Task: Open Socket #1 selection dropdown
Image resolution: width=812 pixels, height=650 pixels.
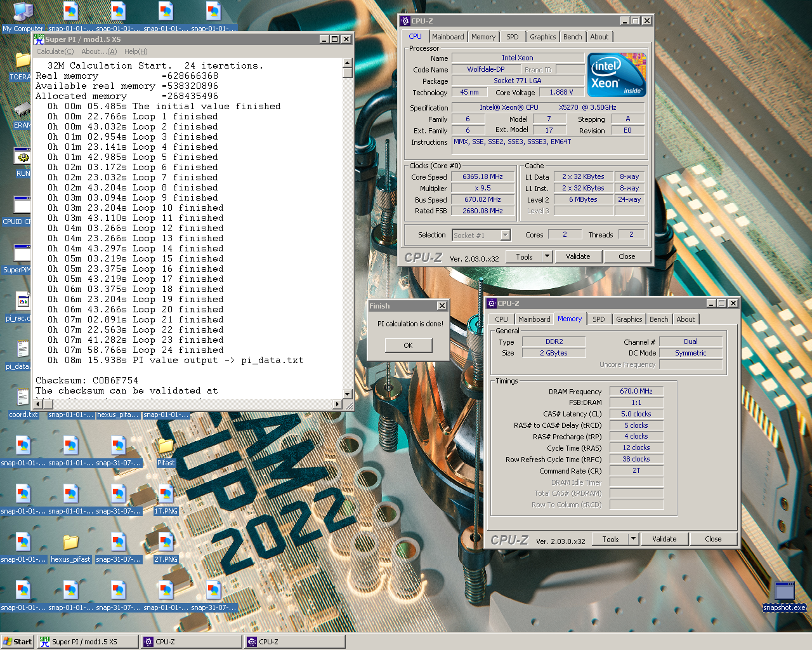Action: click(x=506, y=235)
